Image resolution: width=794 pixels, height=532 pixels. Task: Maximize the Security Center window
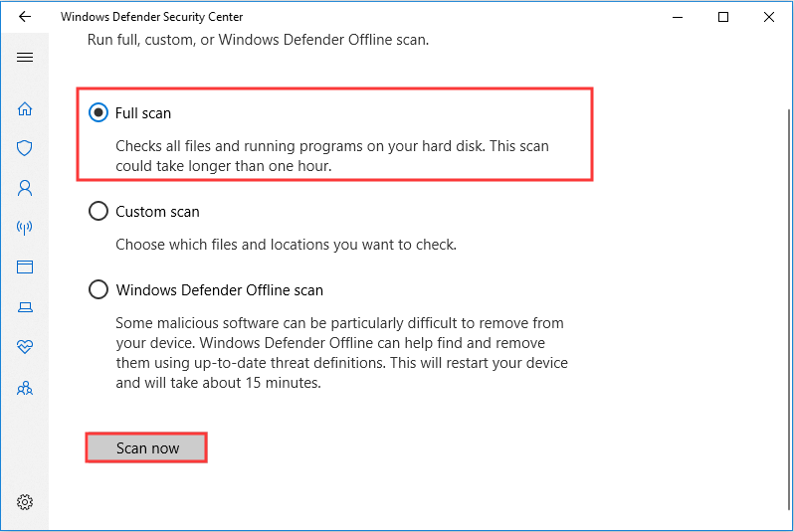tap(723, 17)
